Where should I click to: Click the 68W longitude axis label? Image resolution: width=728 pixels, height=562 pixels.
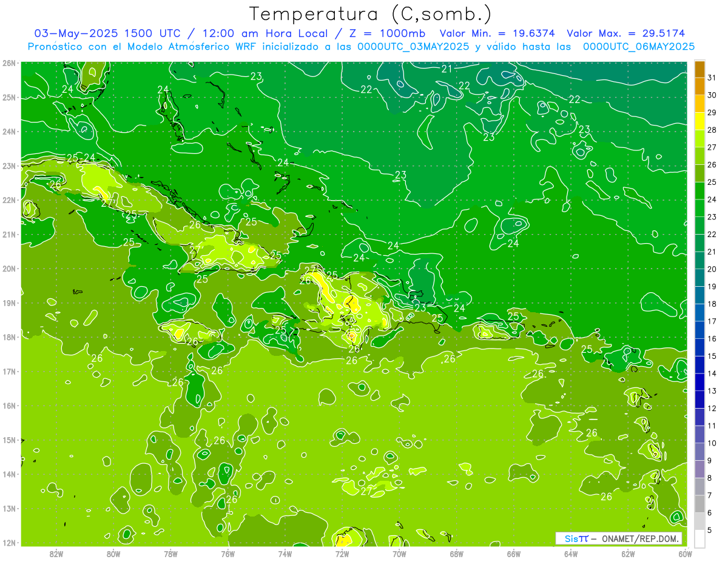[456, 553]
